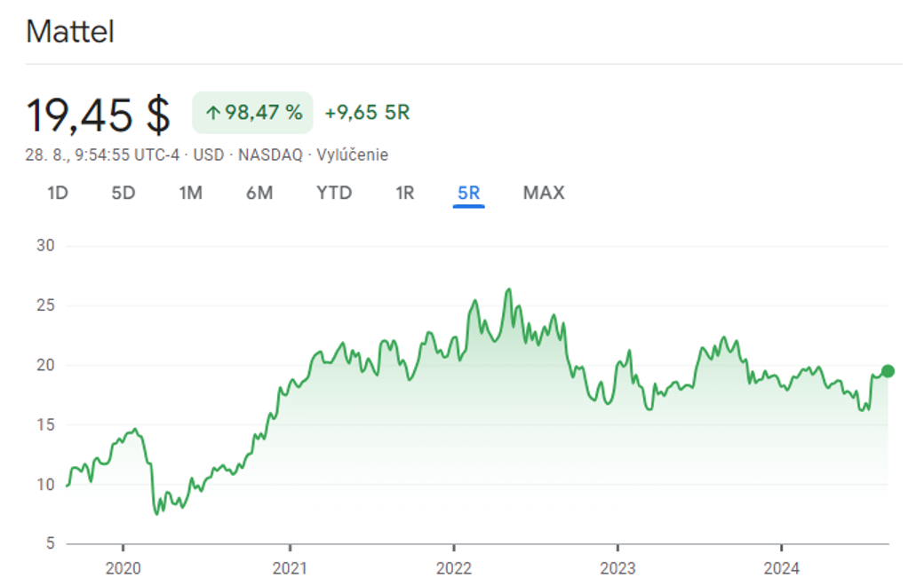
Task: Switch to the 1R range
Action: [x=405, y=193]
